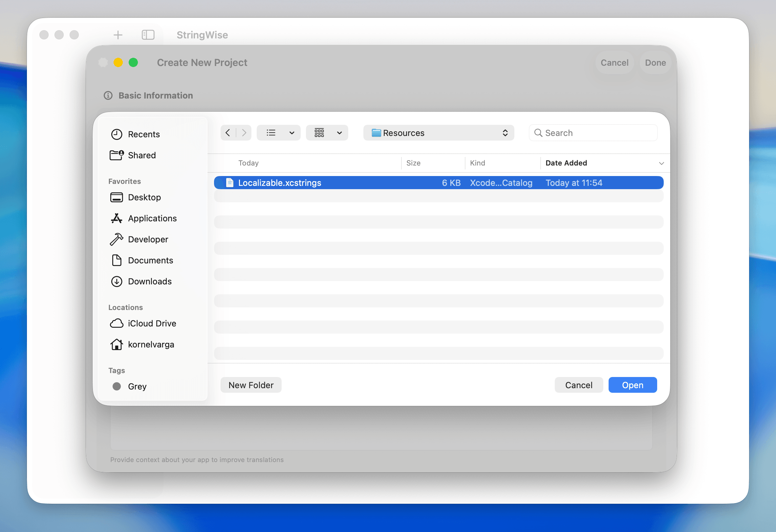Expand the Date Added column options
The image size is (776, 532).
(662, 163)
